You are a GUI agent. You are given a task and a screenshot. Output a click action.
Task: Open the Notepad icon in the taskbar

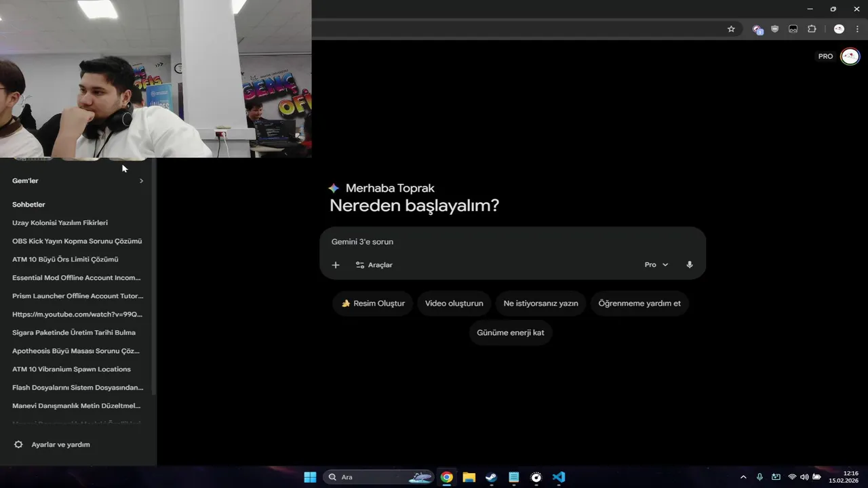513,477
